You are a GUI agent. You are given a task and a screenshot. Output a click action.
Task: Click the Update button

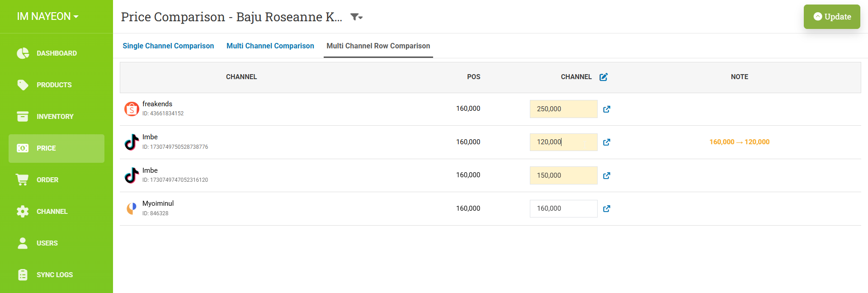tap(832, 17)
